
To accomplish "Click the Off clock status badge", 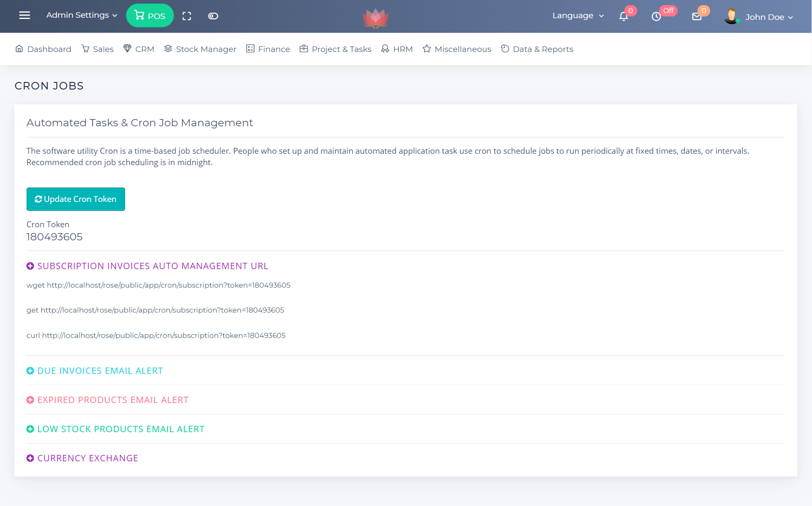I will [x=668, y=11].
